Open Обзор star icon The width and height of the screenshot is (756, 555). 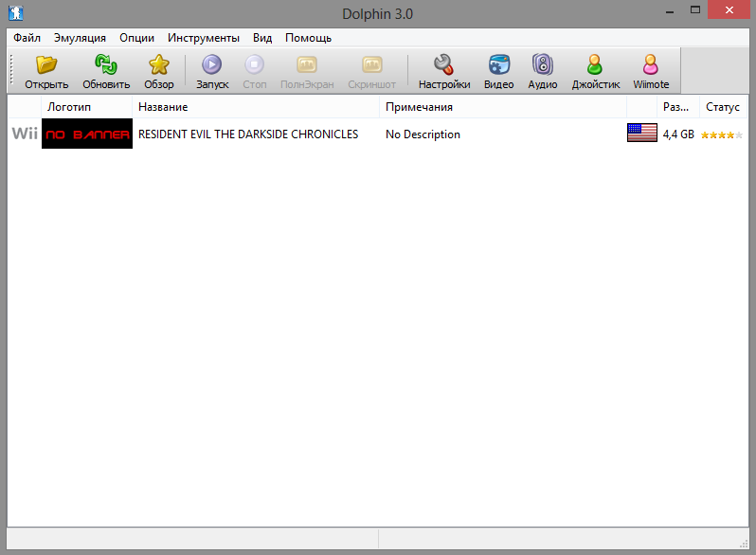[158, 64]
